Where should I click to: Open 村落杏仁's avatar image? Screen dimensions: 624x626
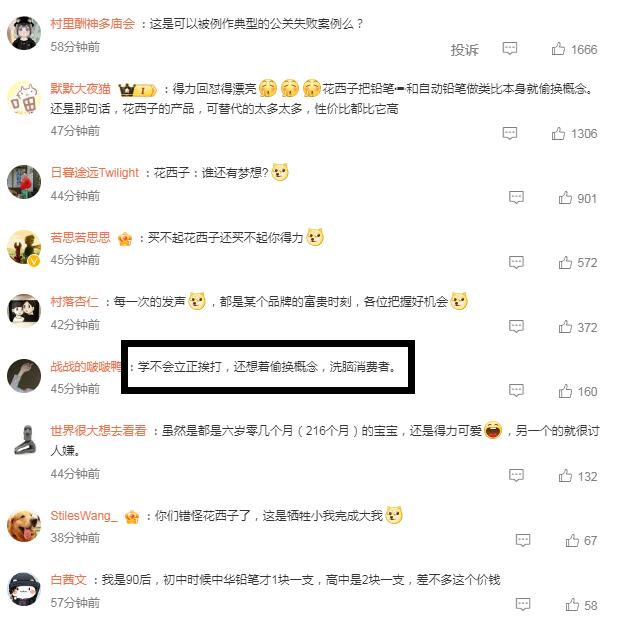click(24, 311)
